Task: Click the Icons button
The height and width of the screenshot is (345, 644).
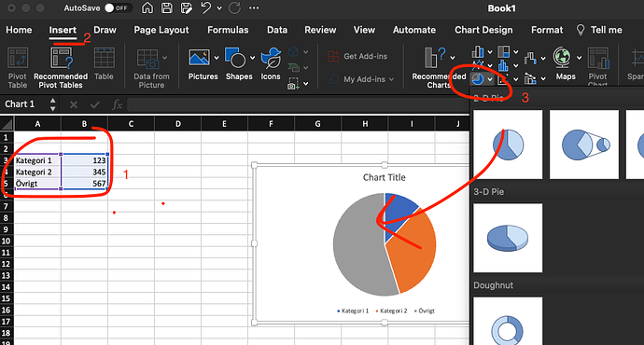Action: click(271, 64)
